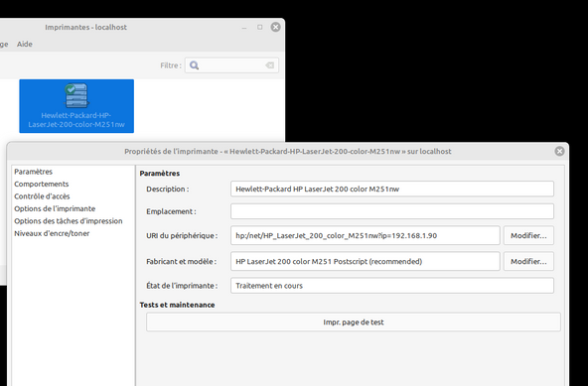Clear the filter field with backspace icon
The height and width of the screenshot is (386, 588).
[x=269, y=65]
